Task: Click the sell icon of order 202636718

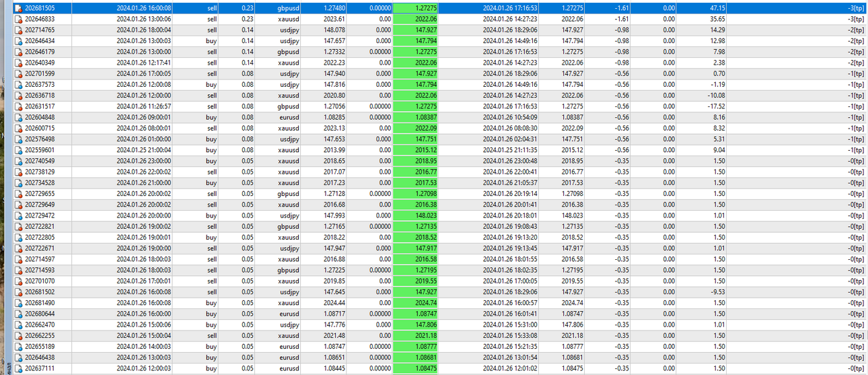Action: tap(18, 96)
